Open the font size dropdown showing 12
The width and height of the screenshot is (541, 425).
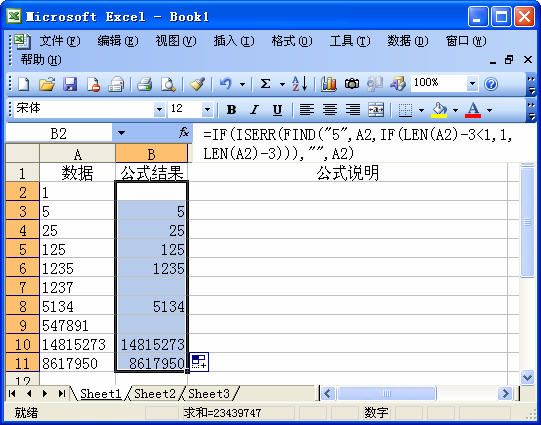(207, 110)
